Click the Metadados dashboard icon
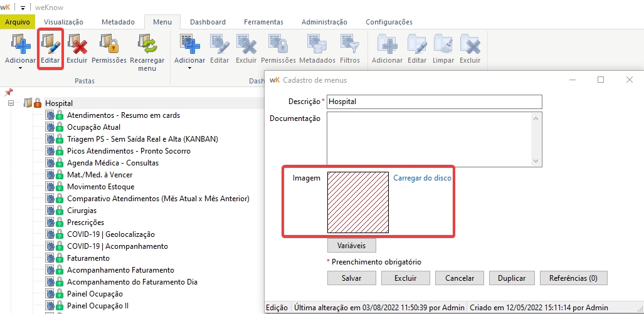Screen dimensions: 644x314 pos(317,44)
